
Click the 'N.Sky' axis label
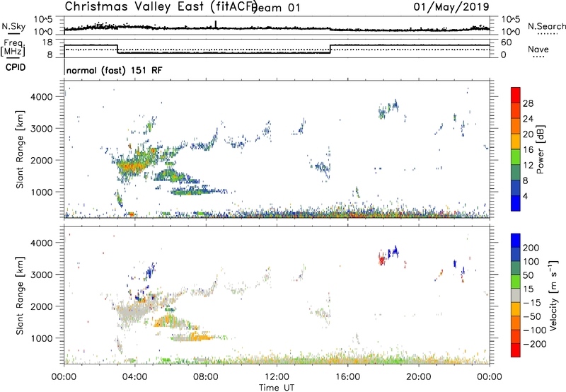click(13, 26)
